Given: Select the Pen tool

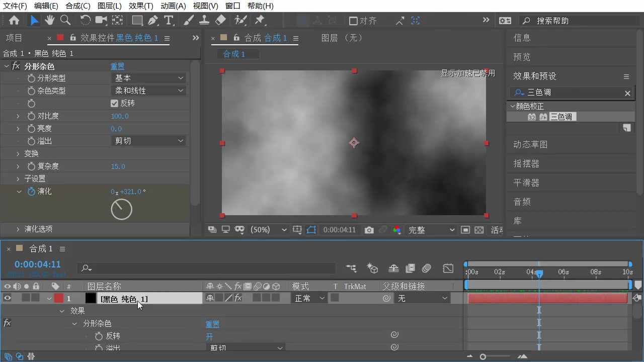Looking at the screenshot, I should click(153, 20).
